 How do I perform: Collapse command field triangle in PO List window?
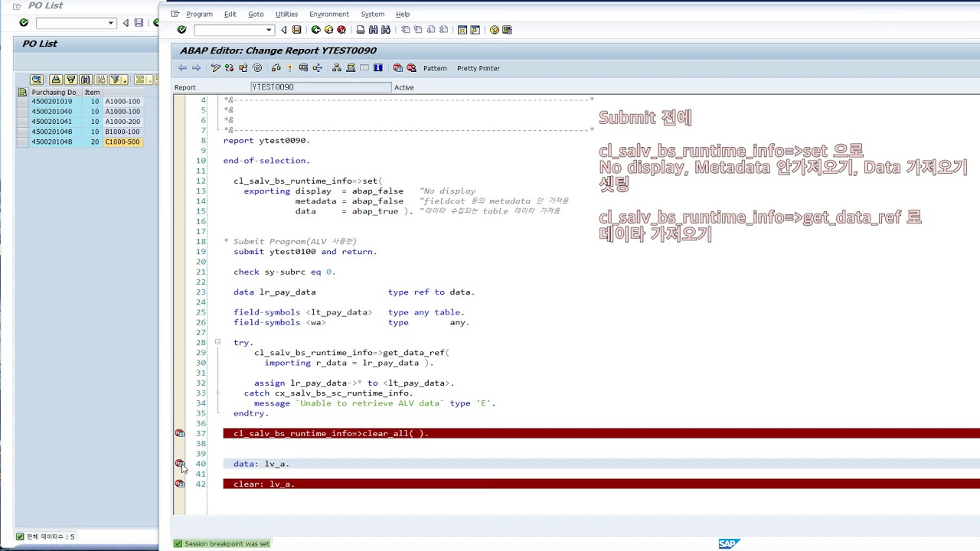click(126, 23)
